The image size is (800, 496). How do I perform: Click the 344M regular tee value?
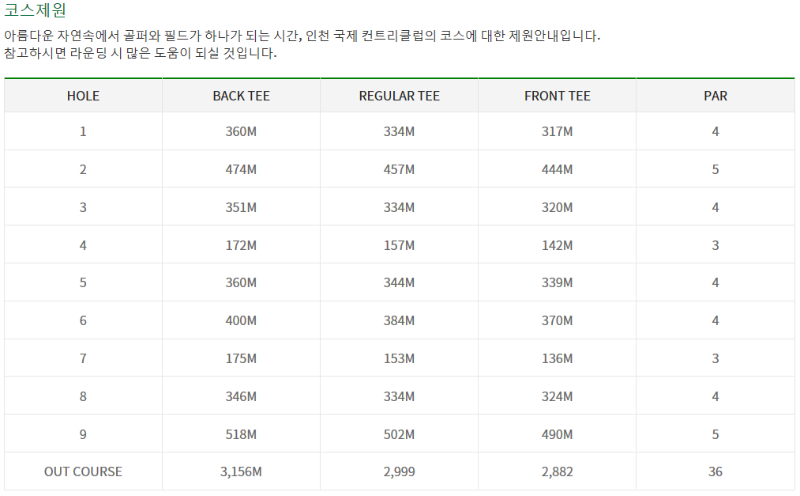(399, 283)
